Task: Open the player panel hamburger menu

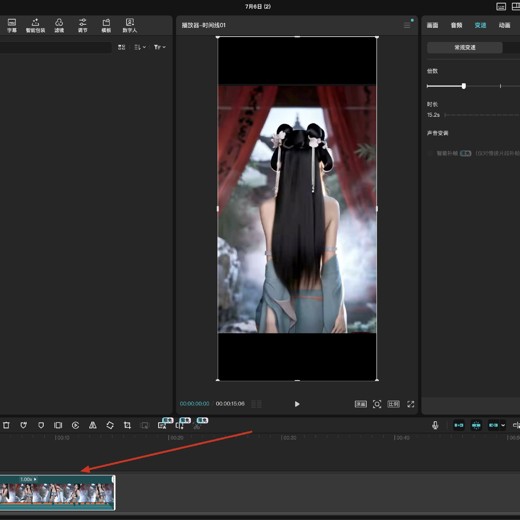Action: [407, 25]
